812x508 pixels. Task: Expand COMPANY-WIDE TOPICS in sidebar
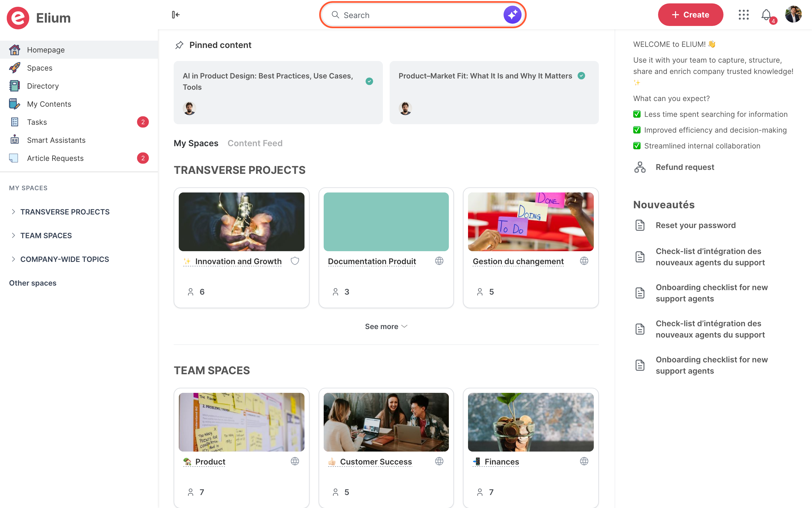click(14, 259)
